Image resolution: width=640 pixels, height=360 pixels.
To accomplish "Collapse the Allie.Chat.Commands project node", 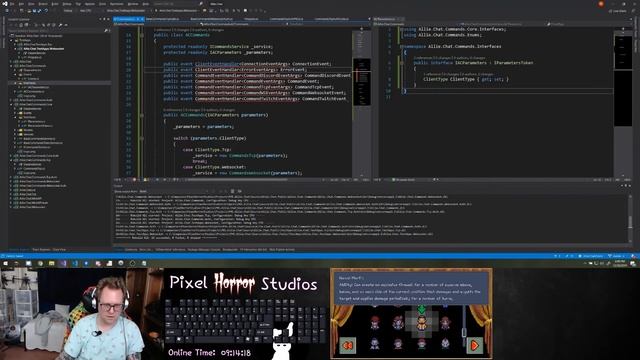I will [x=11, y=66].
